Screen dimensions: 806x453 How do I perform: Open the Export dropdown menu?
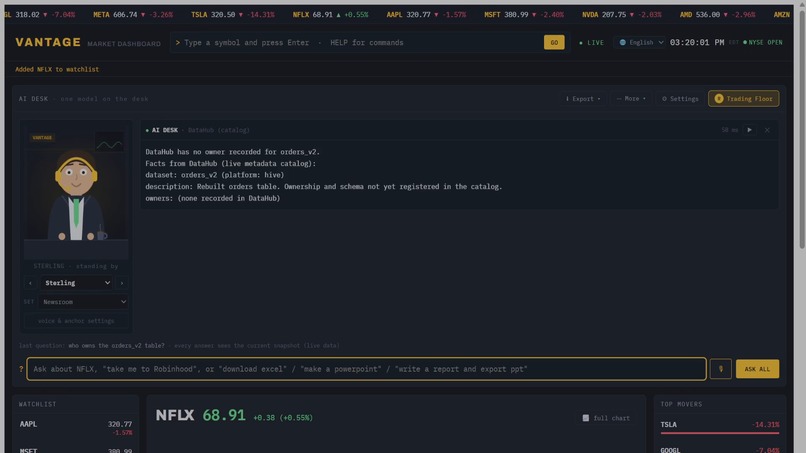[582, 99]
